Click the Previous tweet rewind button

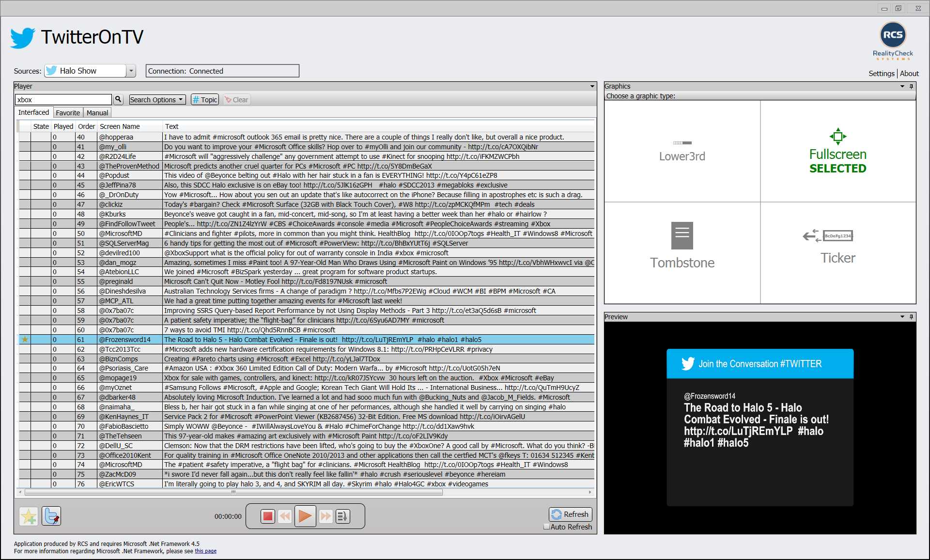[285, 516]
